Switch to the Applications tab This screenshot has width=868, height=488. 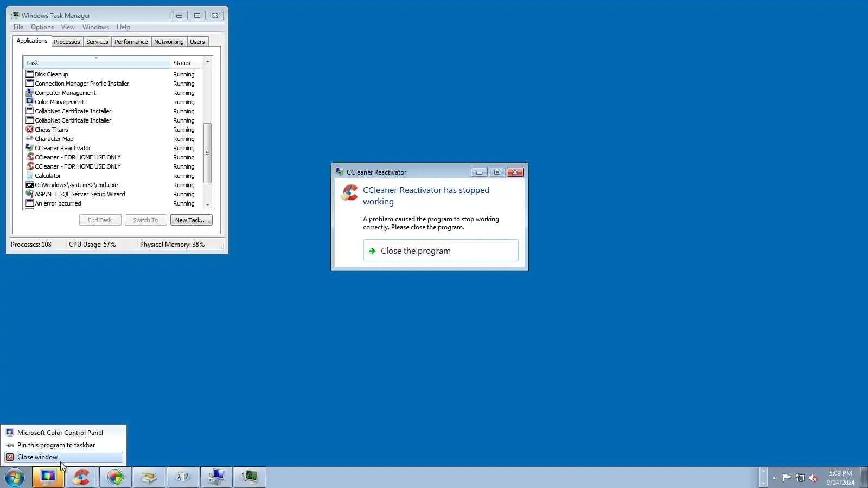pos(32,41)
